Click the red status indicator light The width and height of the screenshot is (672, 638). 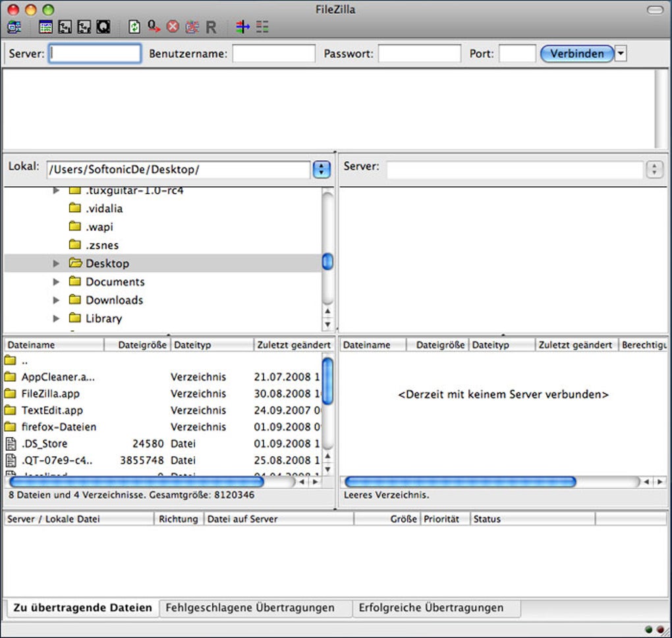[x=660, y=629]
